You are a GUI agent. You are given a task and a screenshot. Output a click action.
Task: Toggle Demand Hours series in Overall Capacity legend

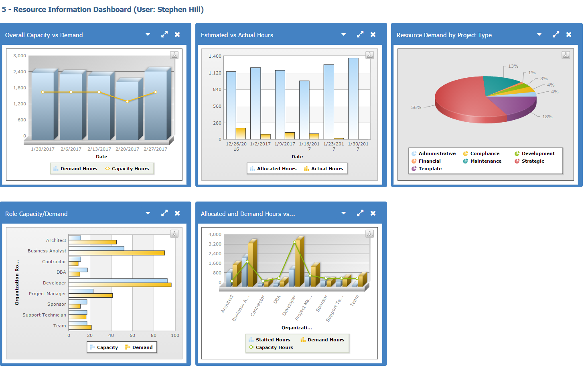(x=75, y=169)
